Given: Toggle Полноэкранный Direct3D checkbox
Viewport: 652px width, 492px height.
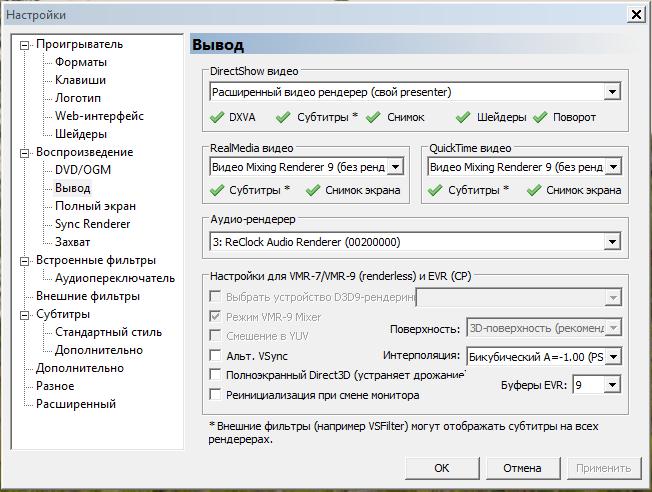Looking at the screenshot, I should click(215, 375).
